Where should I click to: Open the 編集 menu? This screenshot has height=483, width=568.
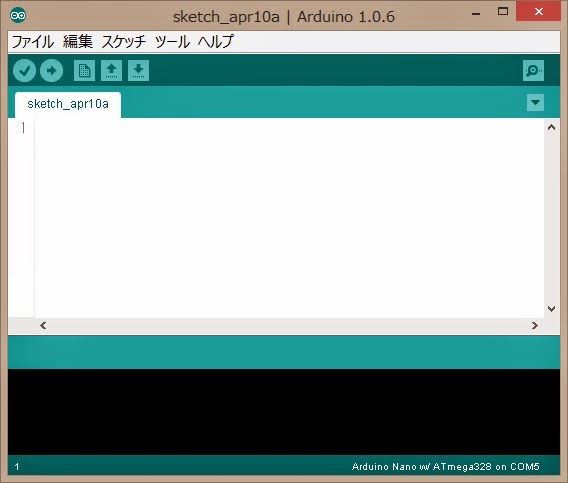click(x=78, y=42)
